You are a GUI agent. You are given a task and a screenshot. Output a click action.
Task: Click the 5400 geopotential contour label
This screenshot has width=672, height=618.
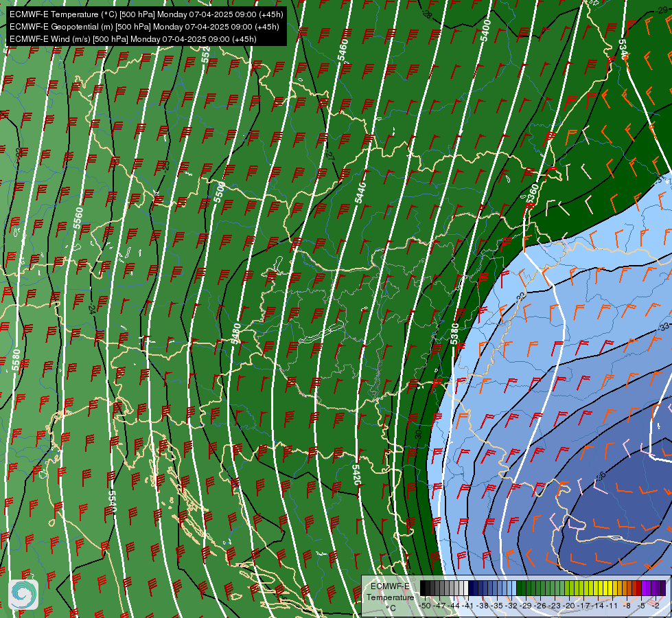pyautogui.click(x=485, y=30)
